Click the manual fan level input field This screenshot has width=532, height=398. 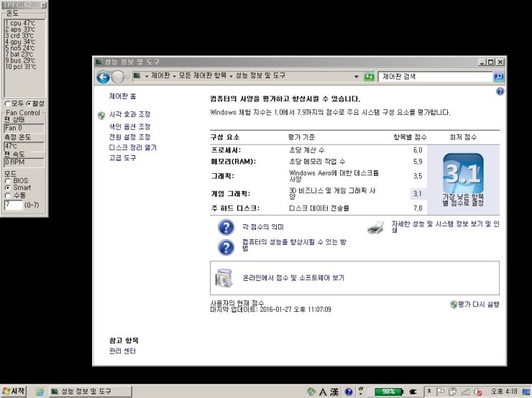point(13,205)
